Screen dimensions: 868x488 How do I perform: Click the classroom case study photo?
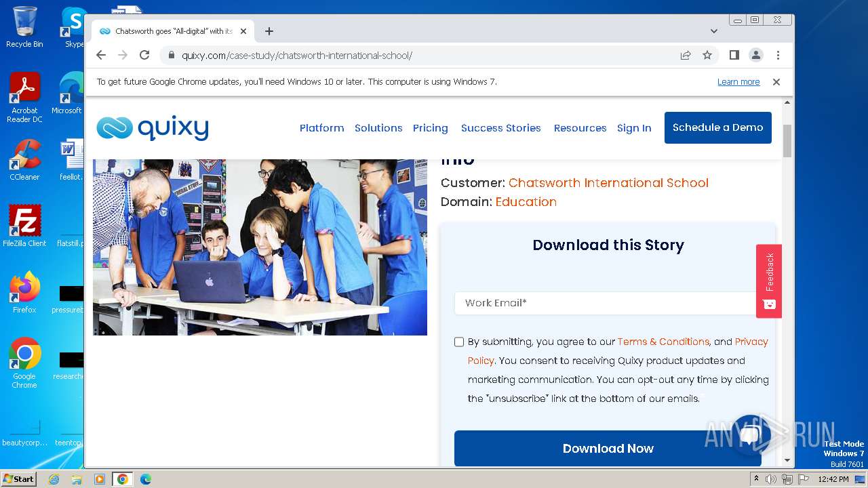coord(260,247)
